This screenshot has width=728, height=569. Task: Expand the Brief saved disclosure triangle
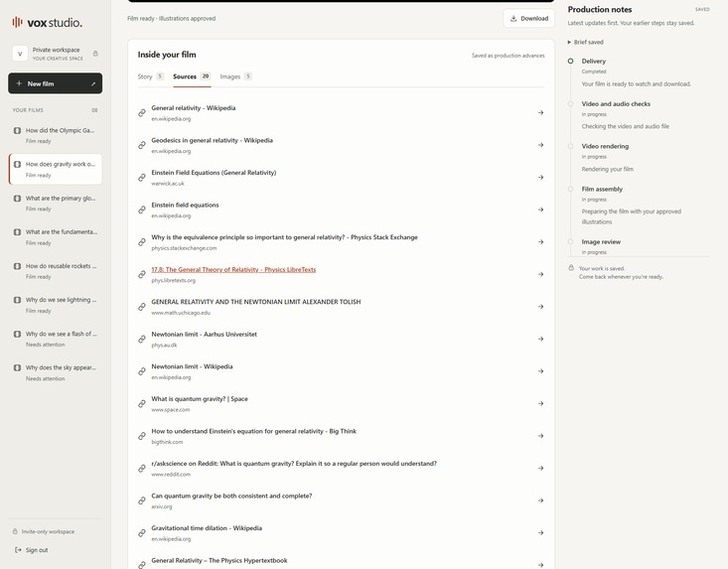(569, 43)
